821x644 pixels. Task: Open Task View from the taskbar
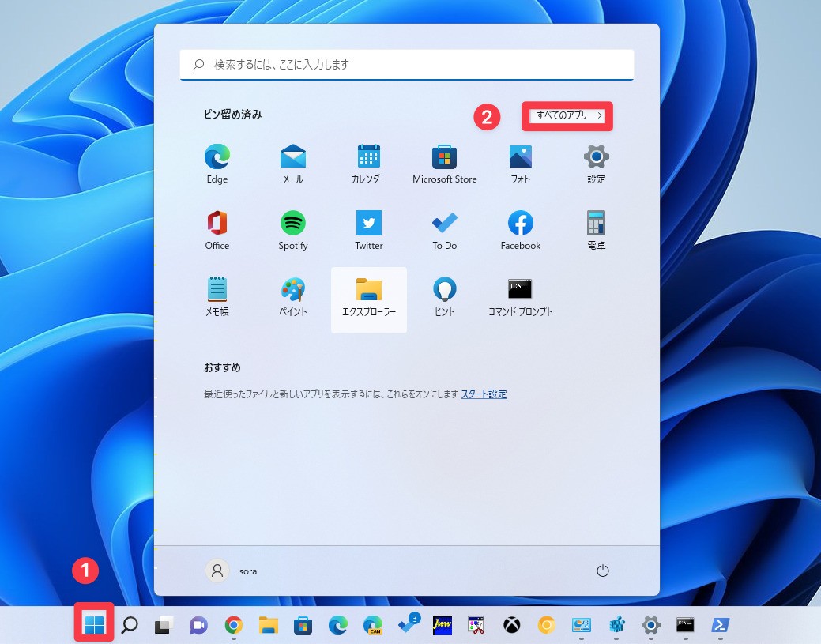tap(164, 626)
